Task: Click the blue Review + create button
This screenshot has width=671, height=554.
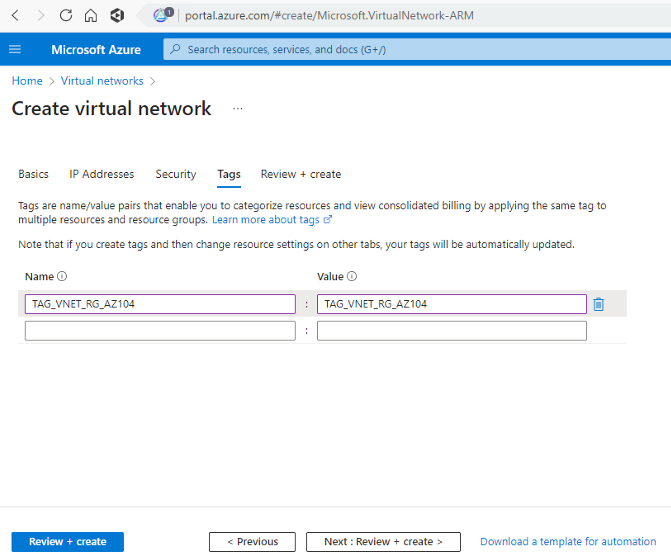Action: point(68,542)
